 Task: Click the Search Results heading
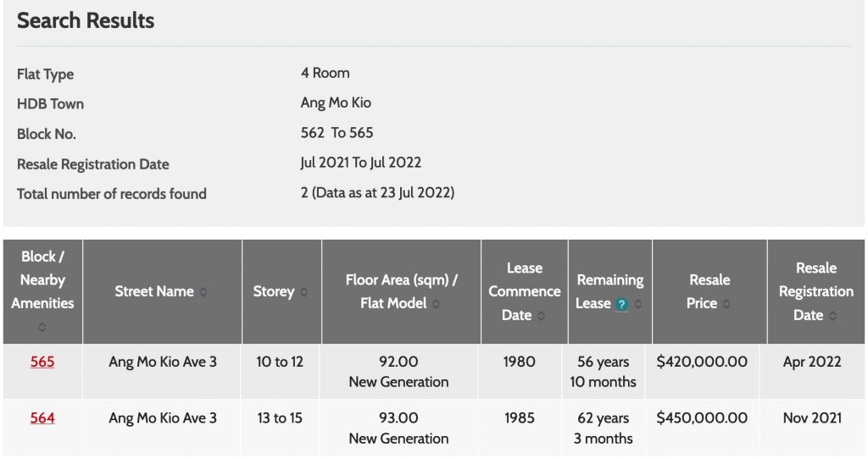pyautogui.click(x=86, y=20)
